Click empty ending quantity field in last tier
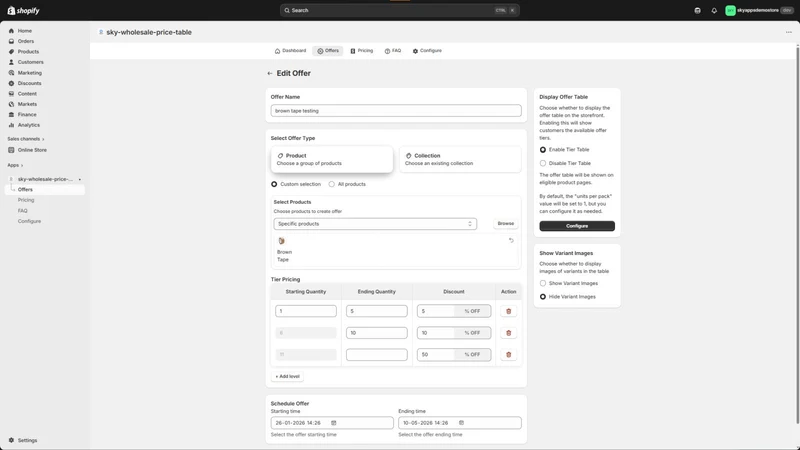800x450 pixels. (377, 355)
